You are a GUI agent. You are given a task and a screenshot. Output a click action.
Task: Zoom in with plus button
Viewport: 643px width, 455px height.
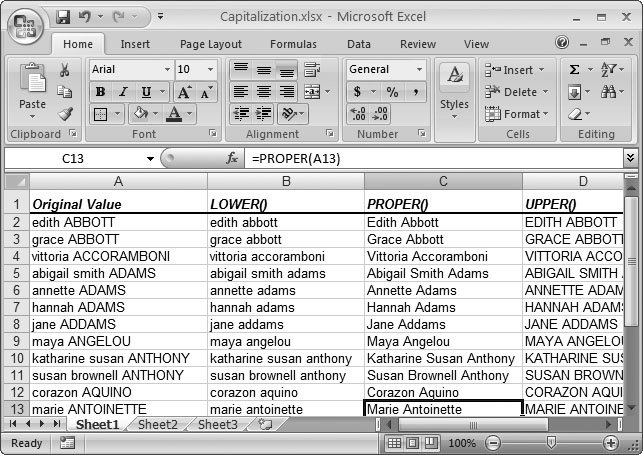611,443
